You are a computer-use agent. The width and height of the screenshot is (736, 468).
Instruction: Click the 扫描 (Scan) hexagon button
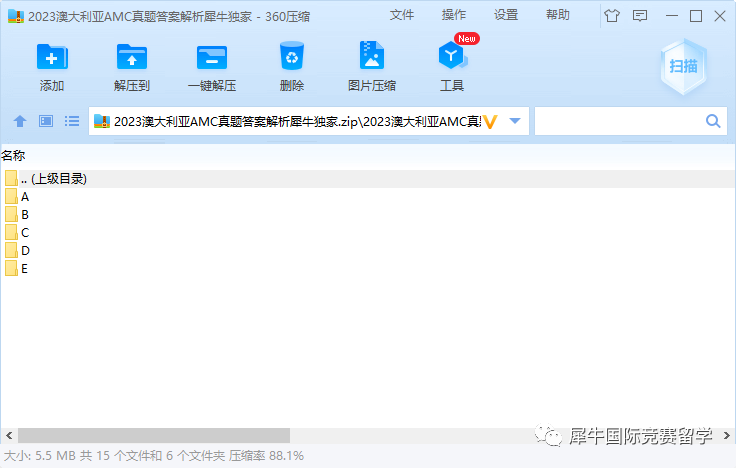click(683, 66)
